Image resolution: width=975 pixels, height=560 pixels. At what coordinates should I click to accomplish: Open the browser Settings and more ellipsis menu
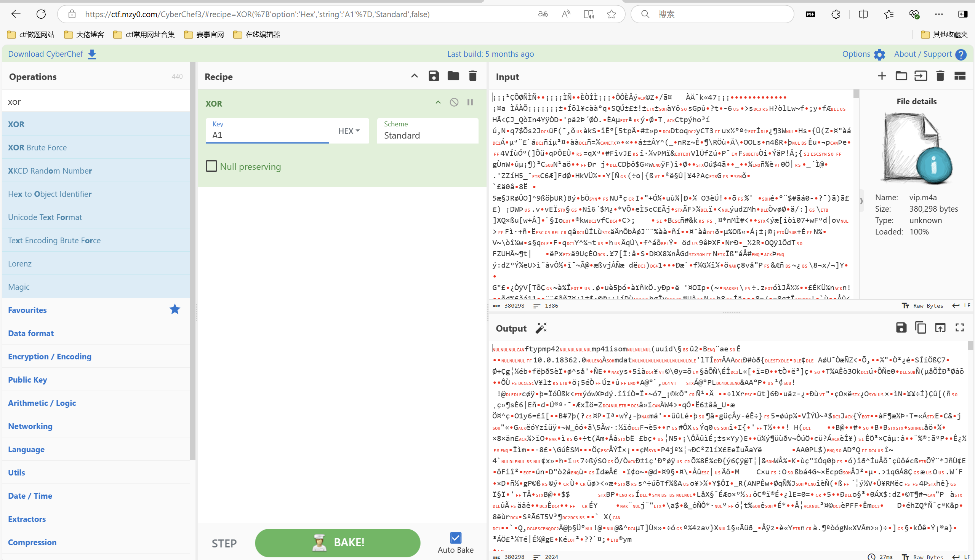click(939, 14)
